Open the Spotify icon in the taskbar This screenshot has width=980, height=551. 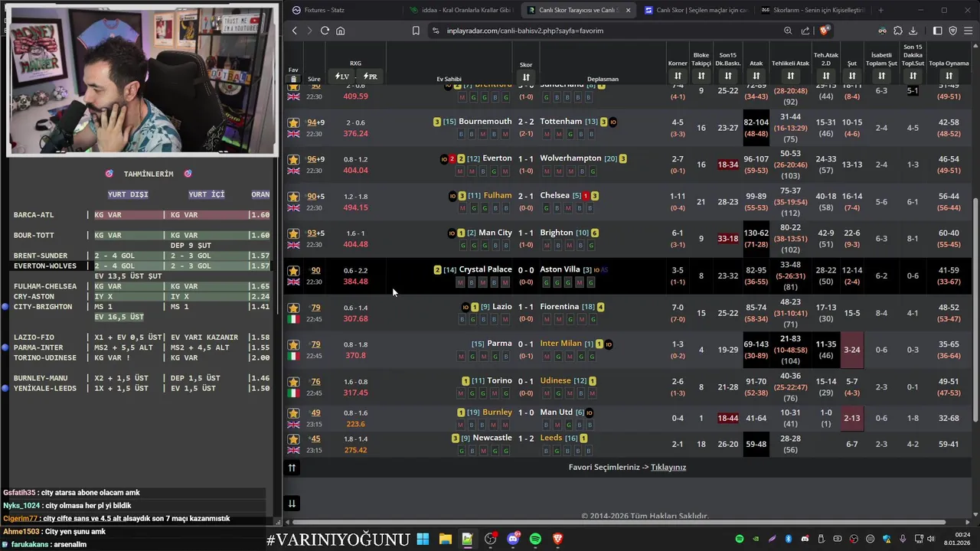(x=535, y=539)
